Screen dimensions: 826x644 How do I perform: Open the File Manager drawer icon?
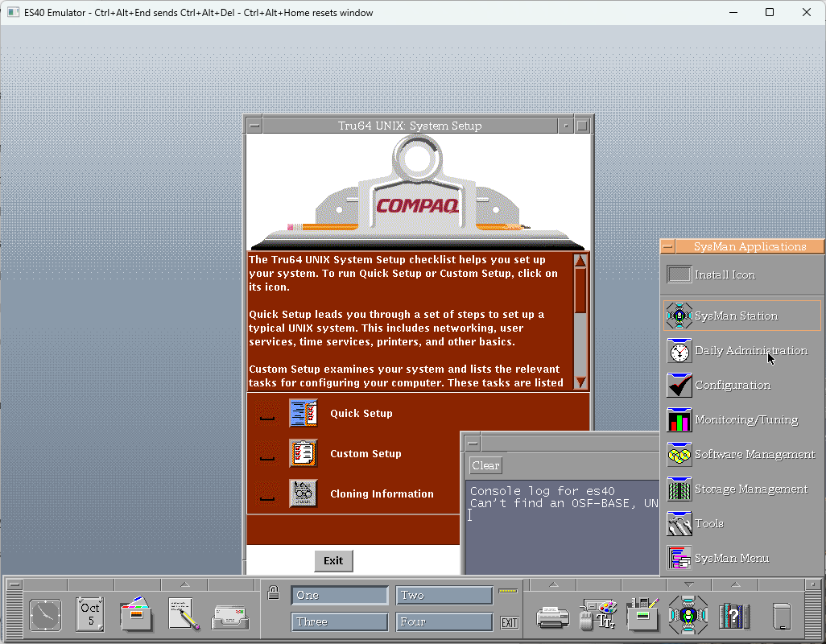pyautogui.click(x=136, y=613)
